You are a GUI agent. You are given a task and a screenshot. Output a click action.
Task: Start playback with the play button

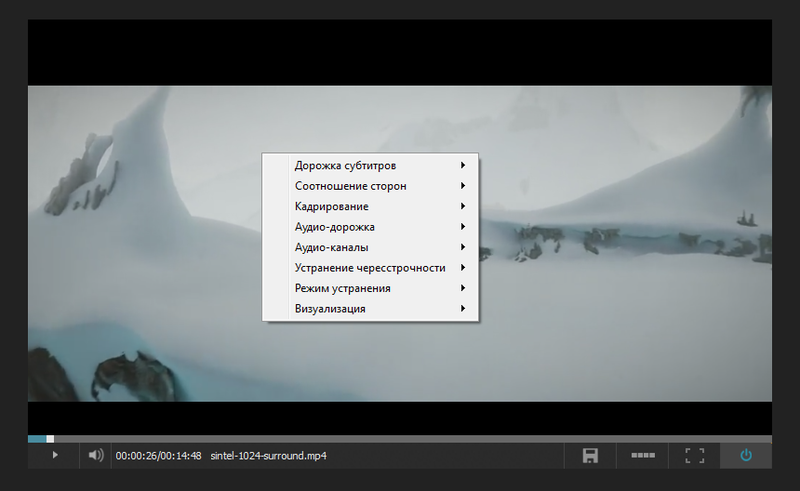[x=55, y=455]
